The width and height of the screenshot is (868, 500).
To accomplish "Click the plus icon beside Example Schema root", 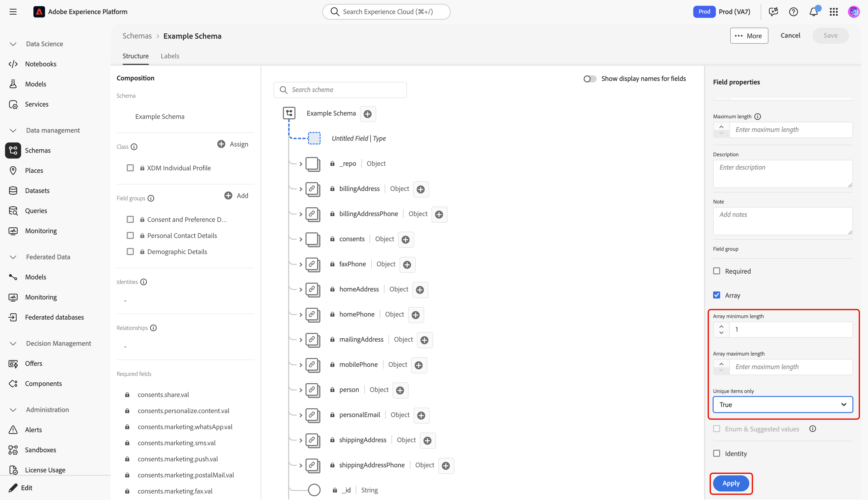I will pos(368,114).
